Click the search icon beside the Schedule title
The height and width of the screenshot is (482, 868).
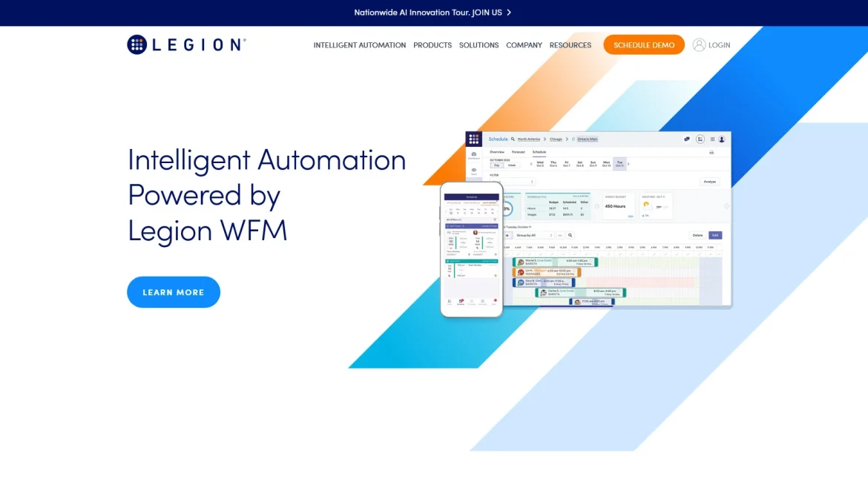513,139
